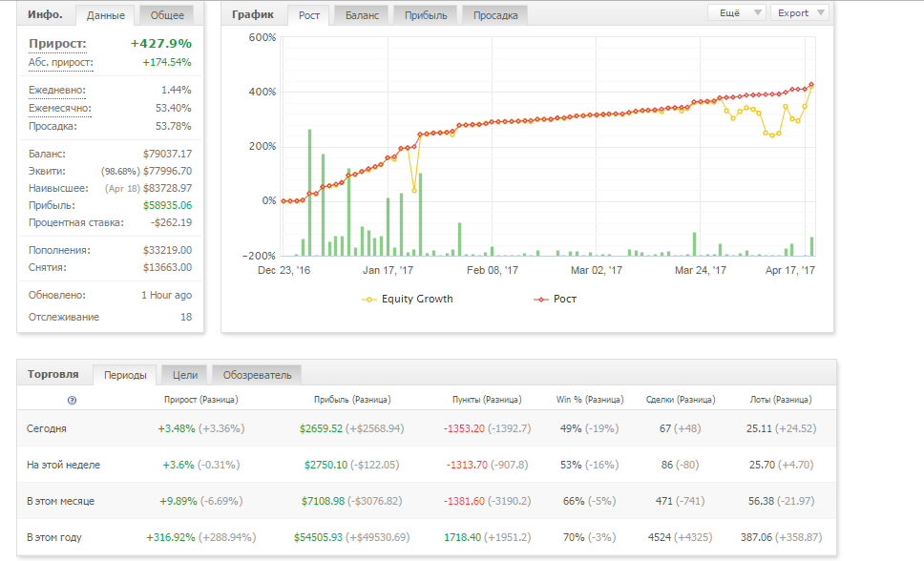Click the last red growth point near Apr 17
The height and width of the screenshot is (561, 924).
coord(811,84)
